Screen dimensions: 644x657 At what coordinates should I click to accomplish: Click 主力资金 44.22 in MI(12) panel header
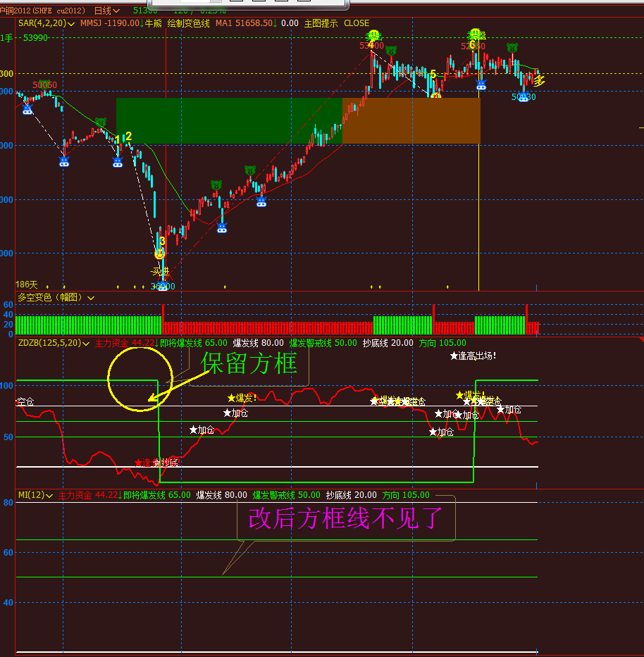point(88,495)
